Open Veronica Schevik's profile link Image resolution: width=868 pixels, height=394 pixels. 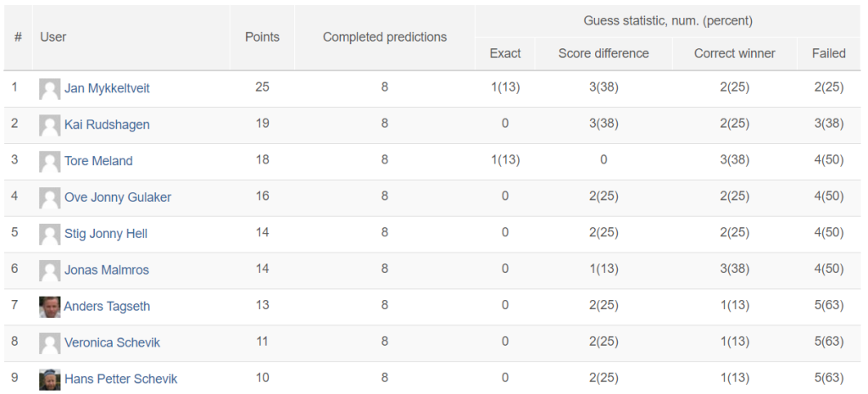[113, 342]
